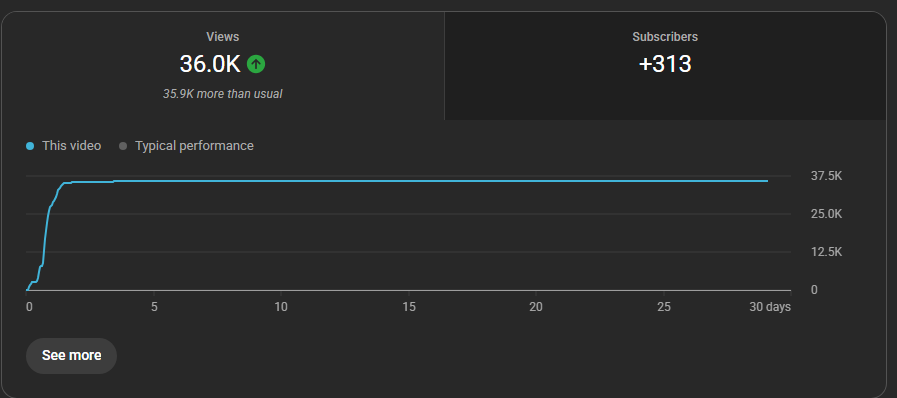Click the This video legend label
The height and width of the screenshot is (398, 897).
click(72, 146)
